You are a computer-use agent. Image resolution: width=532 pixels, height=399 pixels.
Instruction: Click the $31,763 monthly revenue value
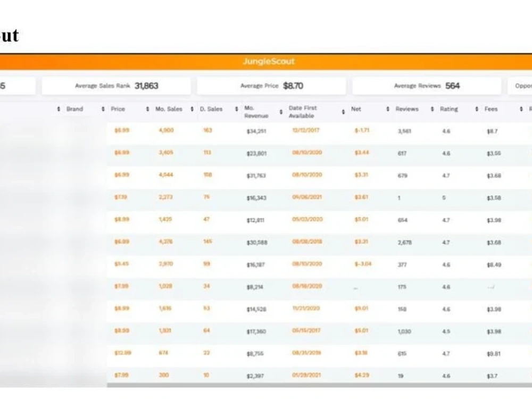click(x=256, y=176)
